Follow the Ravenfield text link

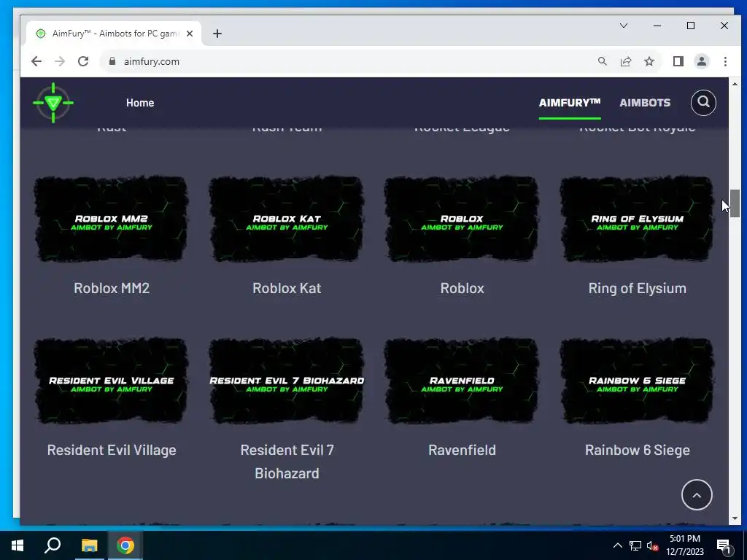pyautogui.click(x=462, y=450)
